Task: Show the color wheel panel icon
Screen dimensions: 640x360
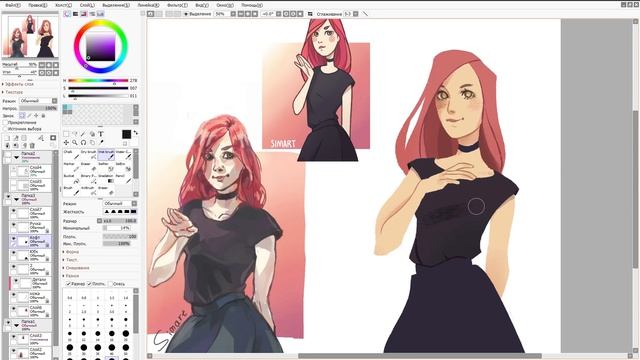Action: (67, 14)
